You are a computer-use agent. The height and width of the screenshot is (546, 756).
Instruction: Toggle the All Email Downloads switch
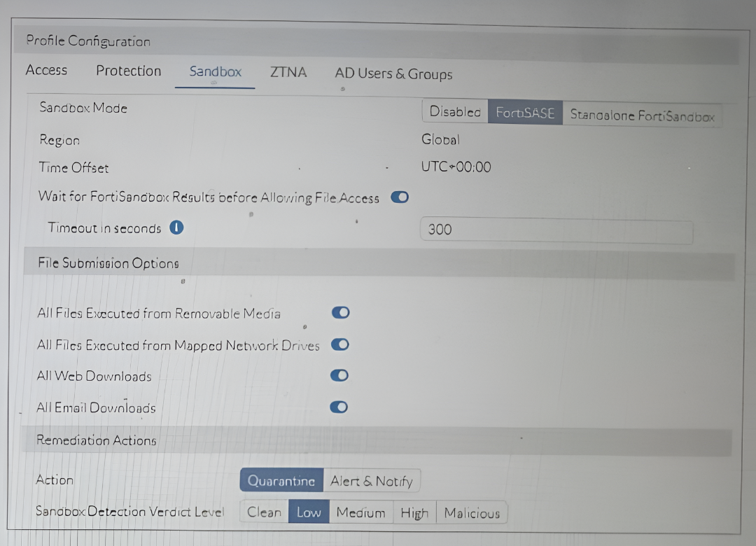[339, 407]
